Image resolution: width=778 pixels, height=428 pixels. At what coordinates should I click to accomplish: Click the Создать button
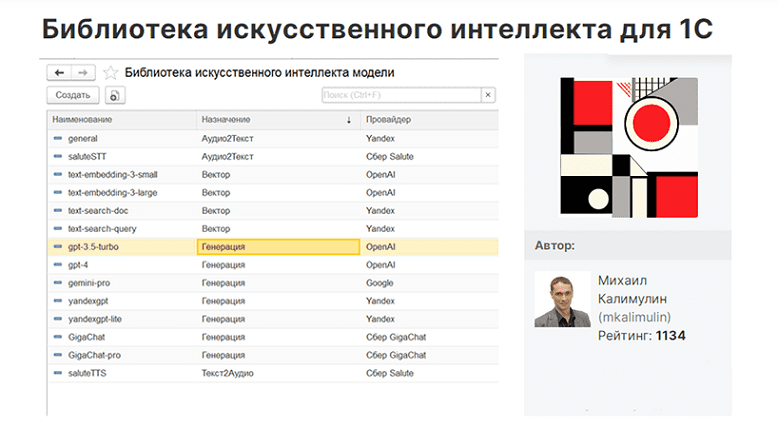pos(73,95)
